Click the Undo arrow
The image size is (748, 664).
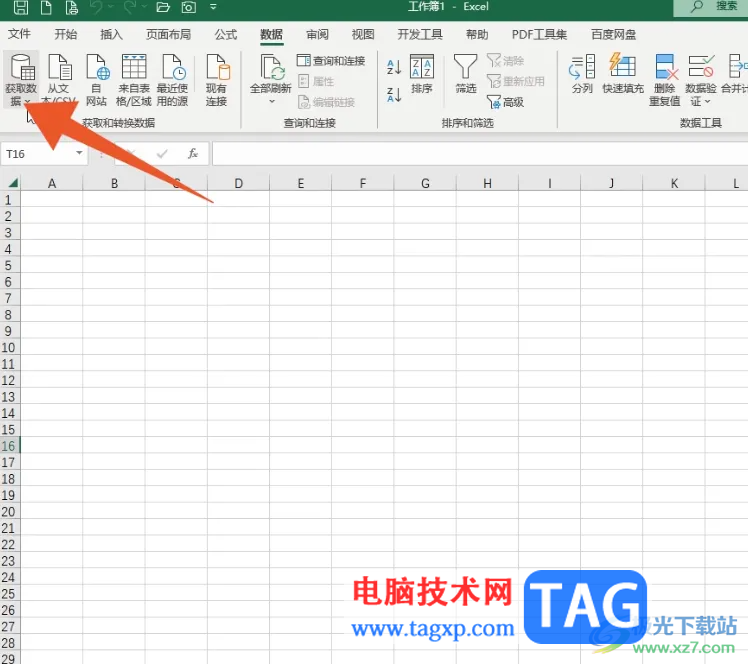point(97,7)
